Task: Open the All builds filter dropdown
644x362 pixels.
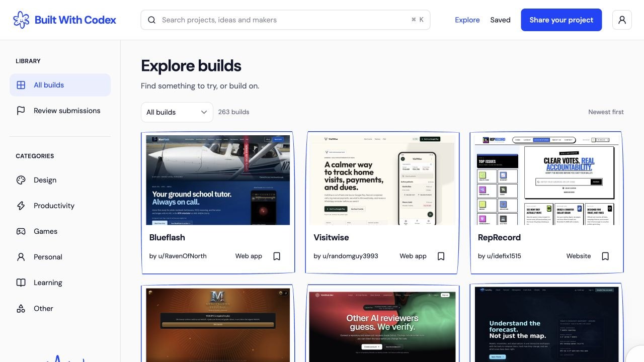Action: [177, 112]
